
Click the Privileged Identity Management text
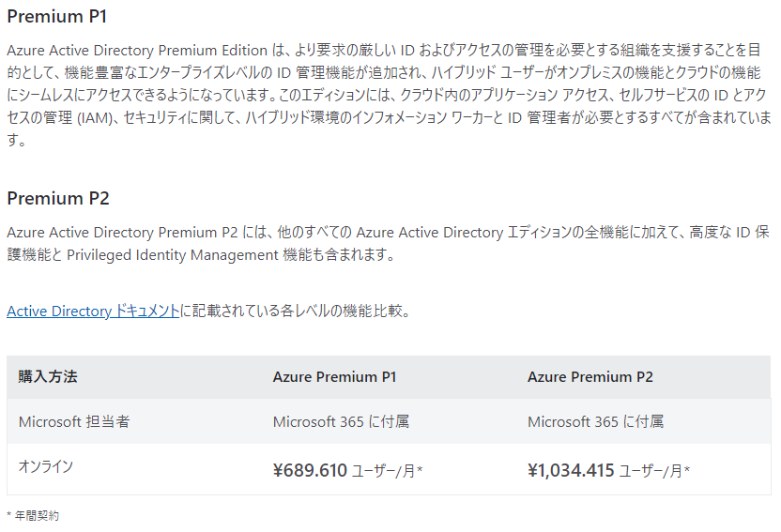tap(173, 255)
